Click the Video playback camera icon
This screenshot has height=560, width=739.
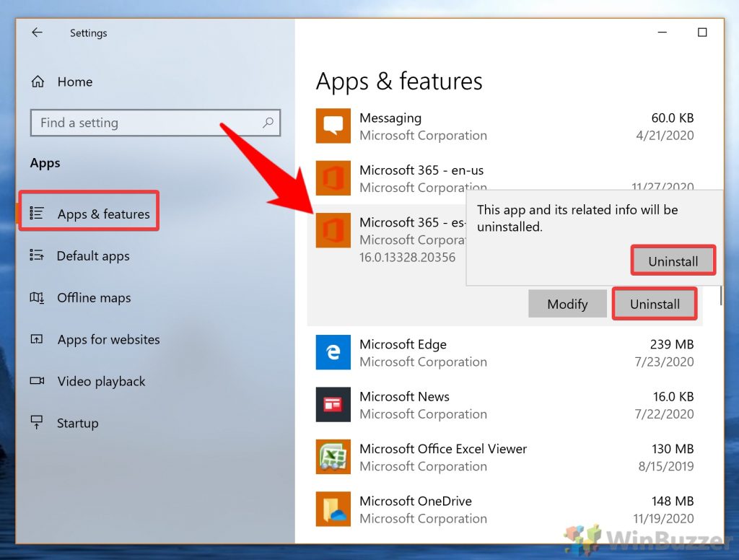pos(37,380)
